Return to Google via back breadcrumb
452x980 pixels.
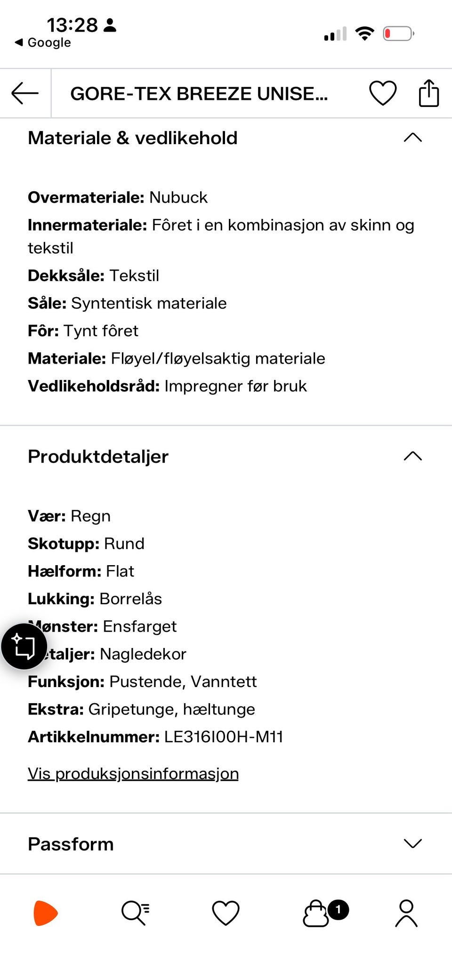pos(43,42)
